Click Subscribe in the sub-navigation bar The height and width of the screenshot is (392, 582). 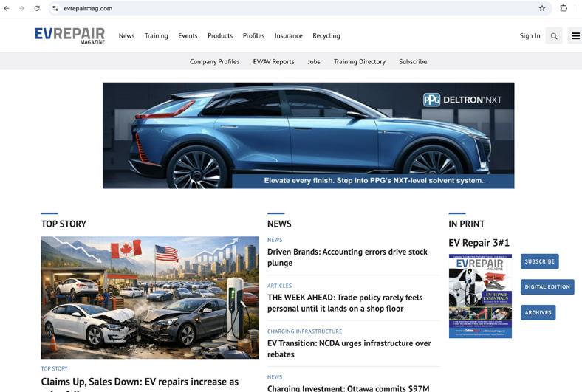coord(413,61)
